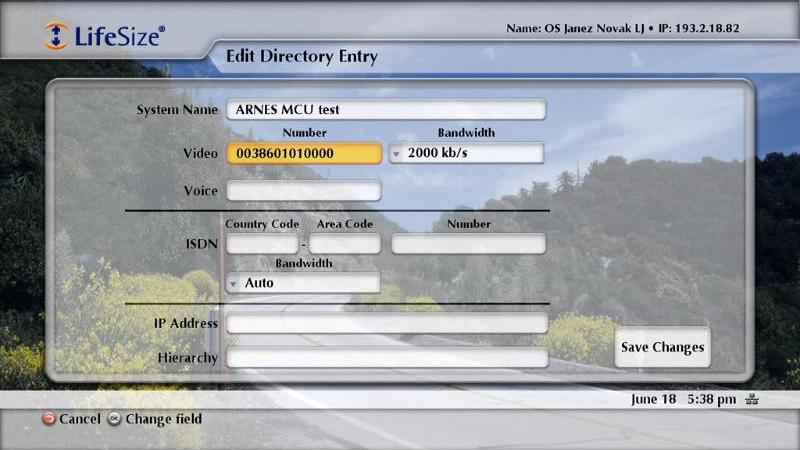Select the IP Address field
The height and width of the screenshot is (450, 800).
point(387,323)
